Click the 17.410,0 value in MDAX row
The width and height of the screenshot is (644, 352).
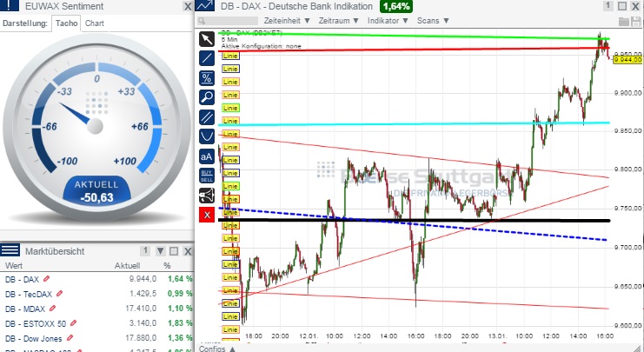pyautogui.click(x=141, y=309)
